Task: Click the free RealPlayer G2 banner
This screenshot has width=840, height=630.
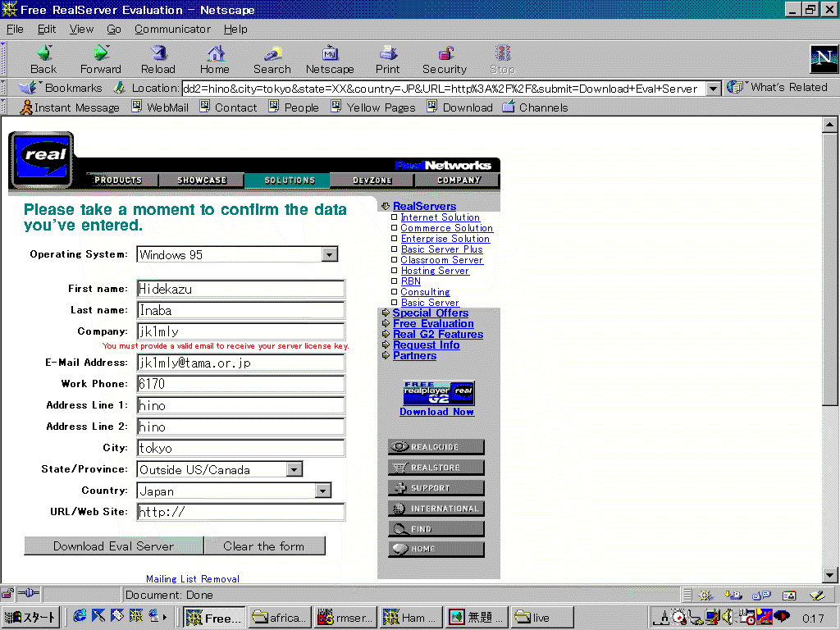Action: click(439, 393)
